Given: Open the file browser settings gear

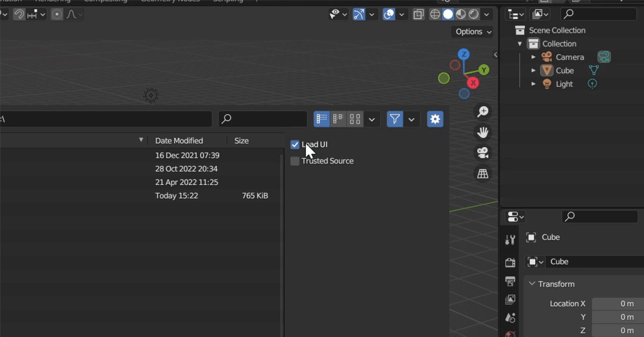Looking at the screenshot, I should pyautogui.click(x=435, y=119).
